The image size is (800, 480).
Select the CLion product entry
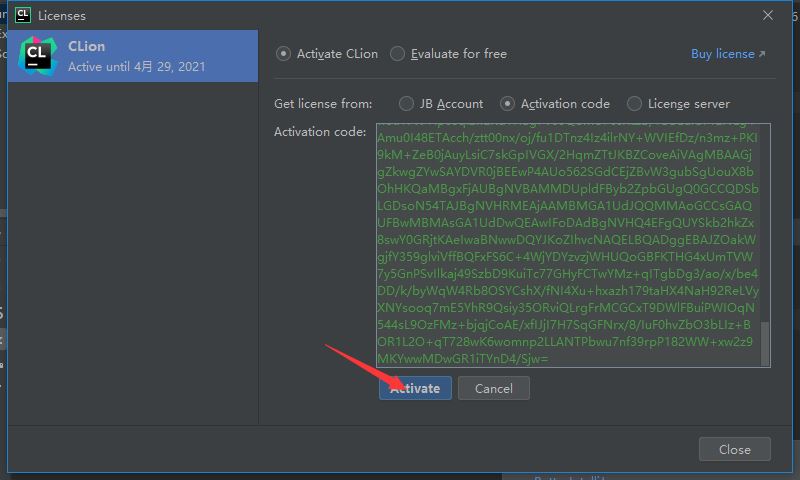(x=133, y=56)
